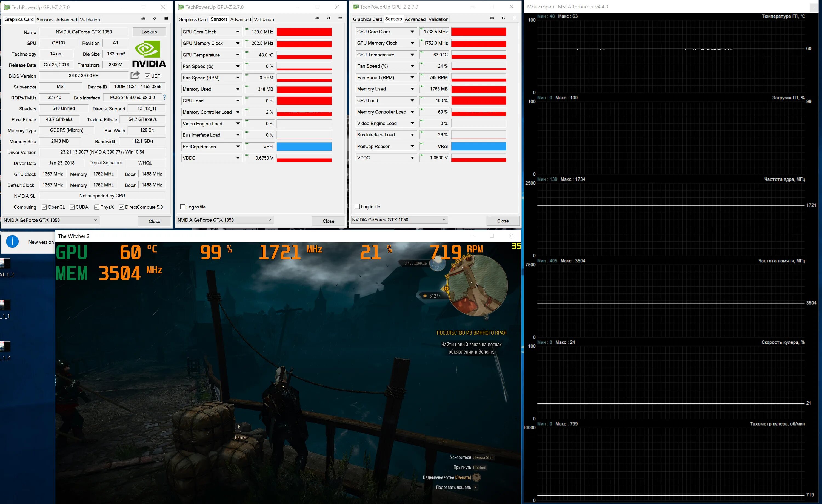Image resolution: width=822 pixels, height=504 pixels.
Task: Click the BIOS Version field 86.07.39.00.6F
Action: [84, 76]
